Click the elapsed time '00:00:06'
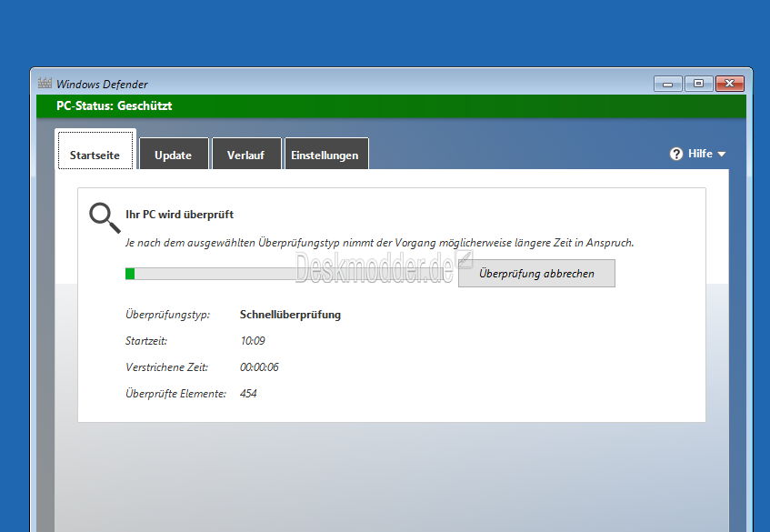Screen dimensions: 770x532 coord(259,367)
